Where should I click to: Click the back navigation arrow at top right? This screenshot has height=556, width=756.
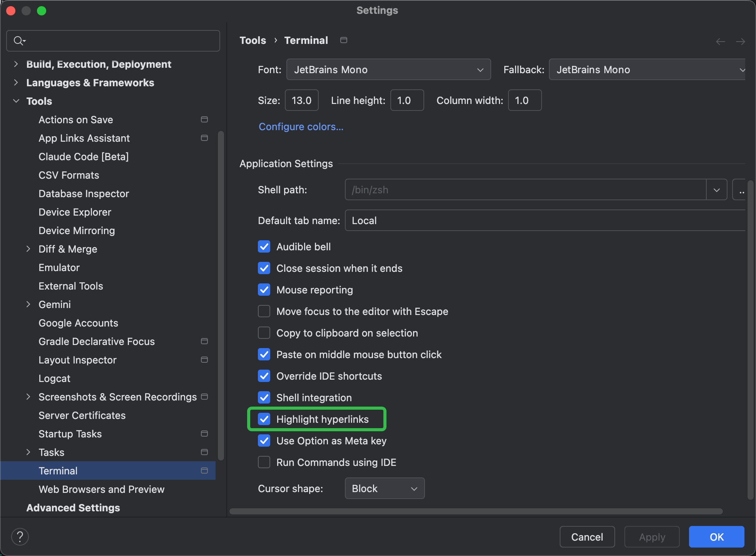click(x=720, y=41)
